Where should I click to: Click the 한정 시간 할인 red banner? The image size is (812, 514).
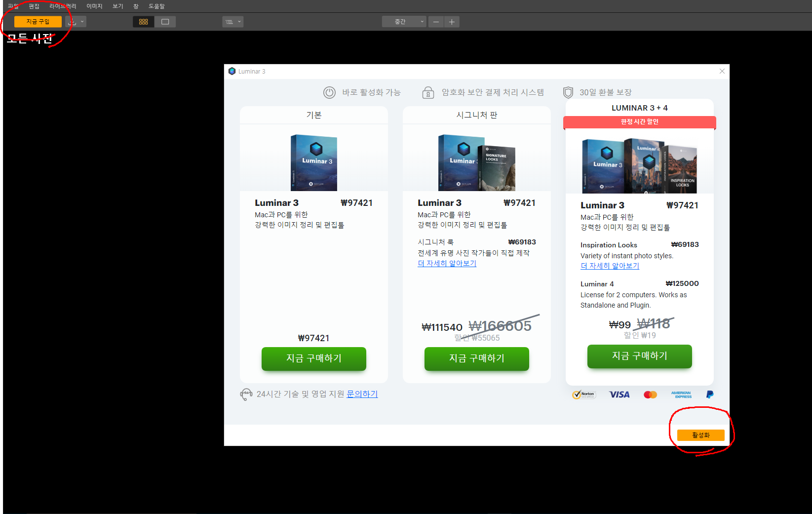point(640,122)
